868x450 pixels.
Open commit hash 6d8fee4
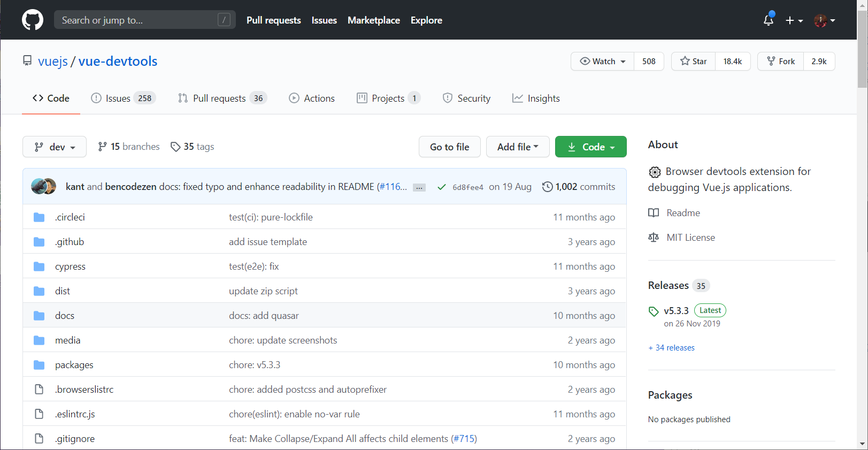click(468, 187)
